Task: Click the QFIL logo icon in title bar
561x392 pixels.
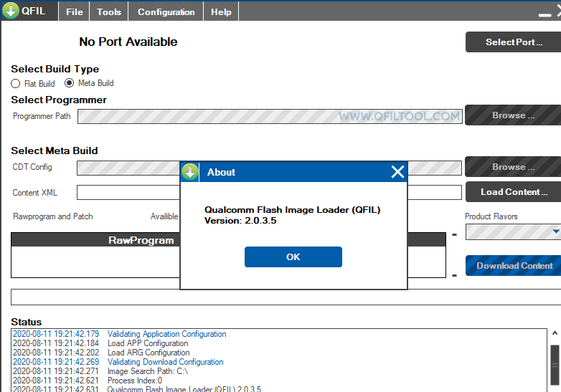Action: pos(11,11)
